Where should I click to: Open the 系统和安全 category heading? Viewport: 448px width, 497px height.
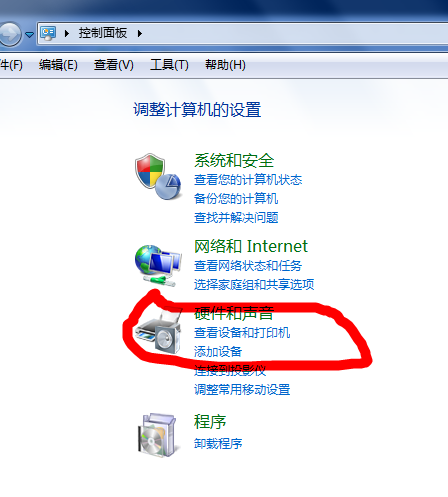234,161
